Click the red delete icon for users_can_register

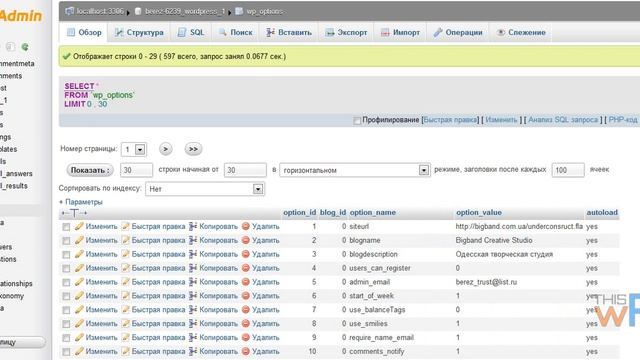click(246, 268)
